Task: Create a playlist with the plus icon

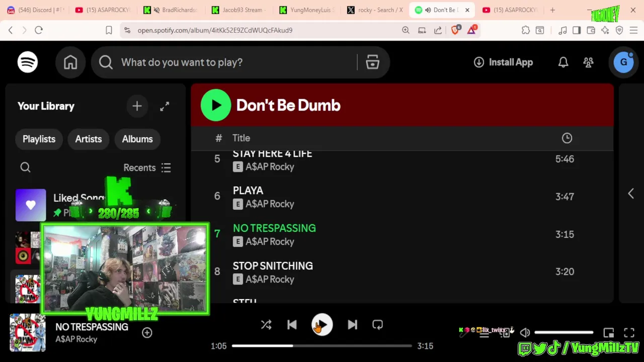Action: click(137, 106)
